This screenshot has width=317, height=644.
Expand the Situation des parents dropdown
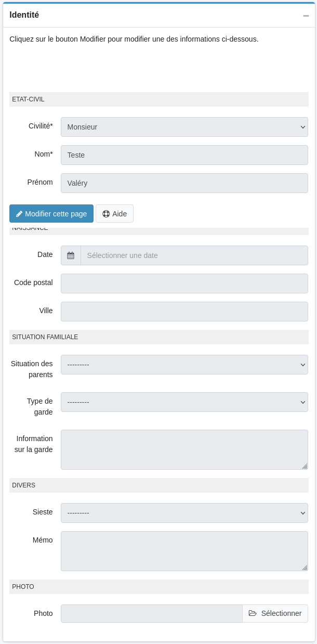[x=184, y=365]
